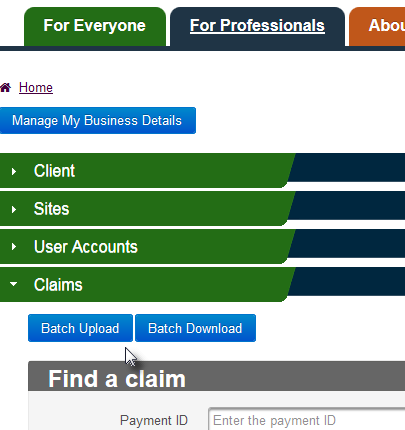Open the For Everyone tab
Viewport: 405px width, 430px height.
(x=95, y=26)
